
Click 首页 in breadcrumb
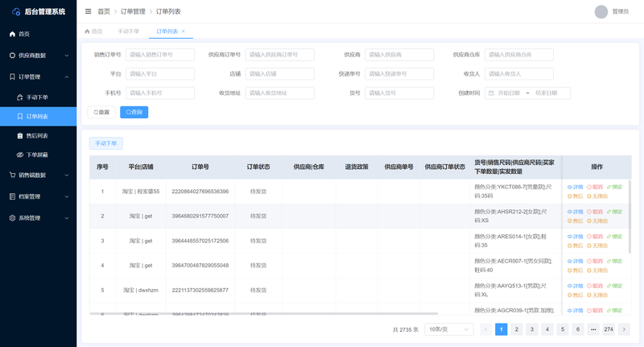click(104, 11)
